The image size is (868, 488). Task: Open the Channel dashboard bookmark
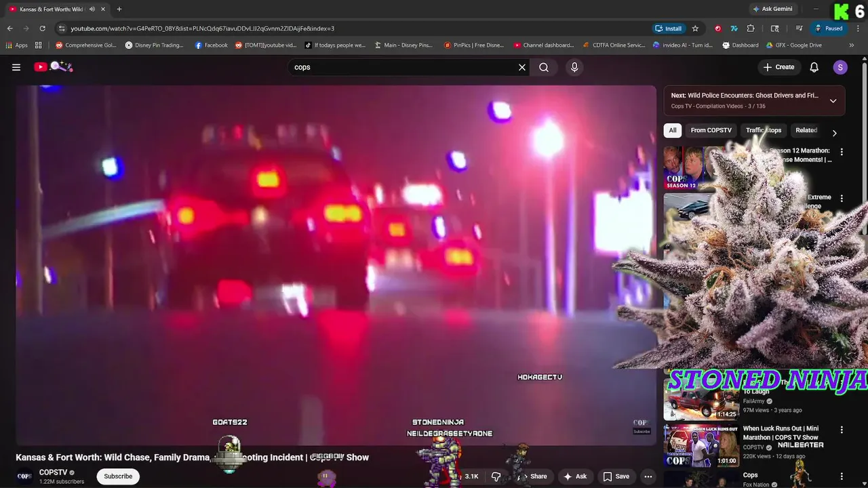tap(544, 45)
